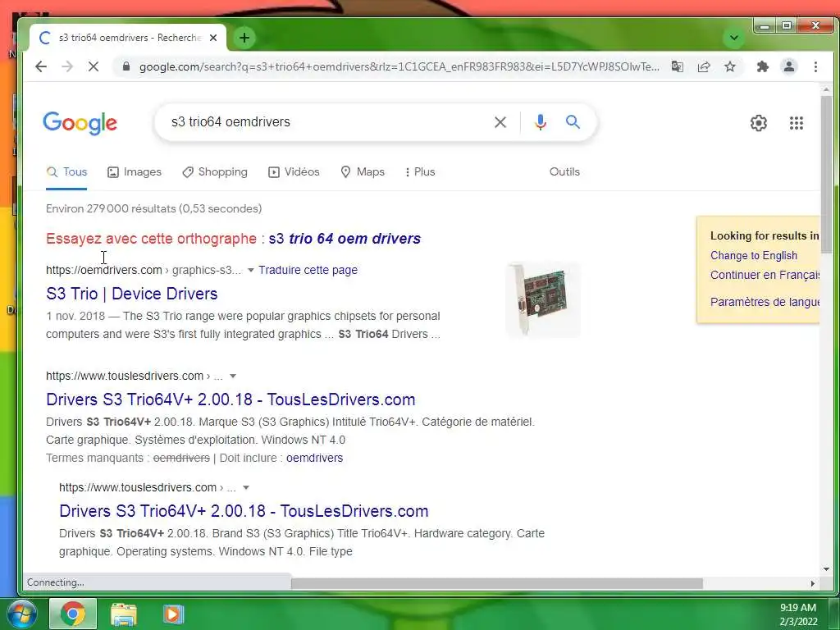Switch to Shopping results

(215, 172)
